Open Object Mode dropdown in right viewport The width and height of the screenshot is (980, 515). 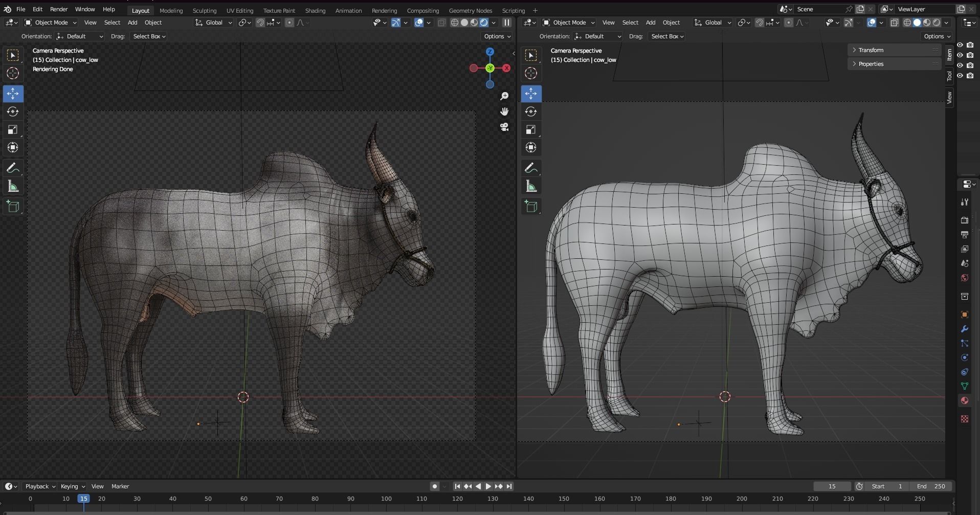pyautogui.click(x=569, y=23)
